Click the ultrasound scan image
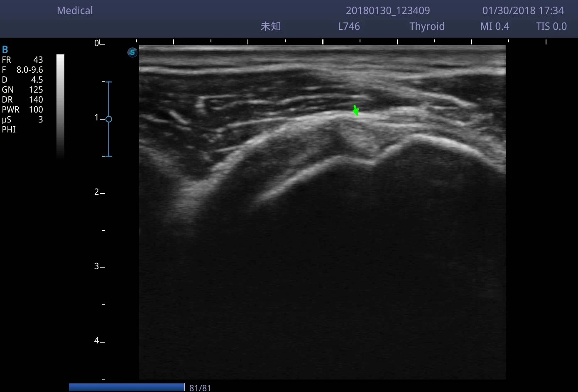Viewport: 578px width, 392px height. click(x=322, y=212)
